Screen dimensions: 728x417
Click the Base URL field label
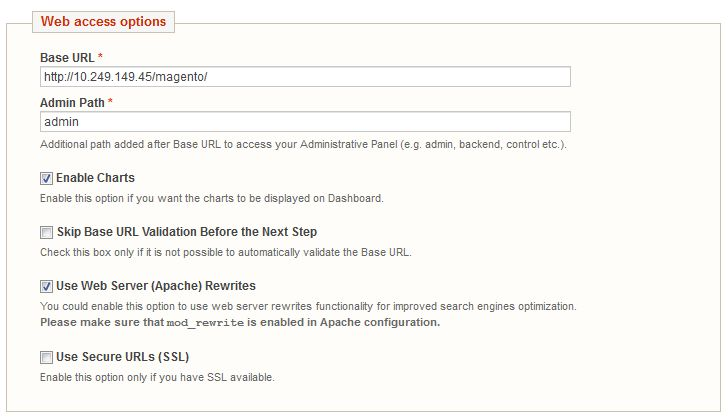67,58
